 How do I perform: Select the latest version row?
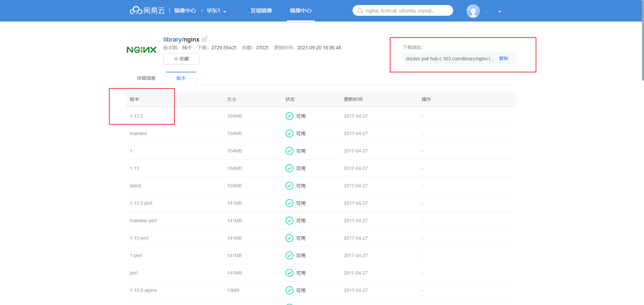click(x=321, y=186)
